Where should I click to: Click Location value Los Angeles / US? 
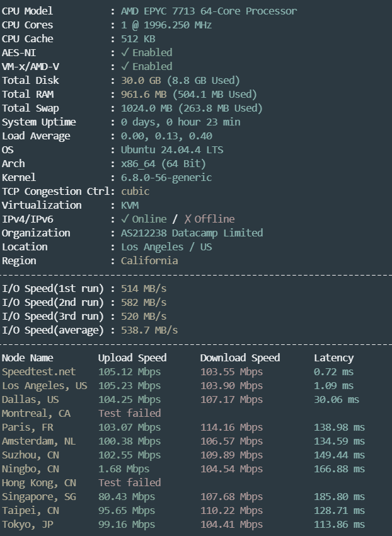click(x=166, y=247)
